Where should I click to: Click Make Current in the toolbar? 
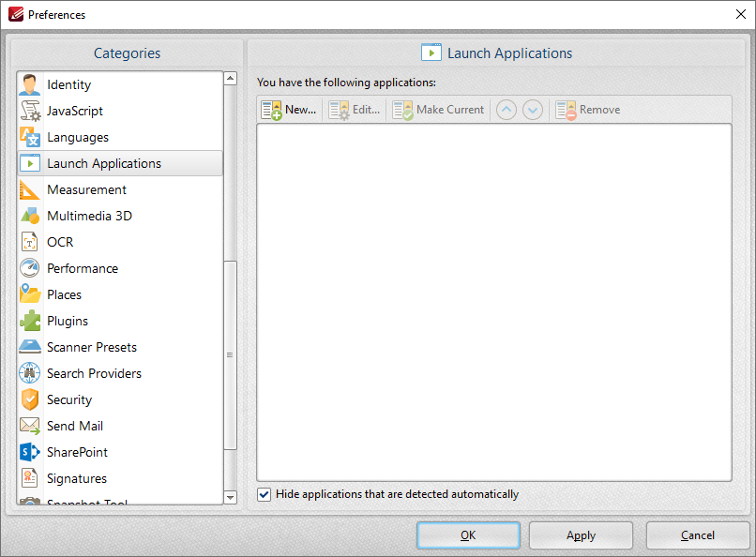pos(438,110)
